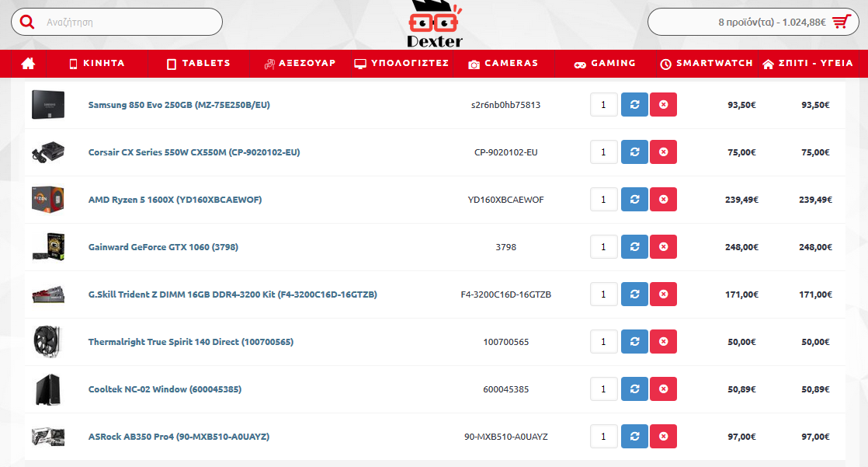Click quantity field for Samsung 850 Evo
This screenshot has width=868, height=467.
pos(604,105)
